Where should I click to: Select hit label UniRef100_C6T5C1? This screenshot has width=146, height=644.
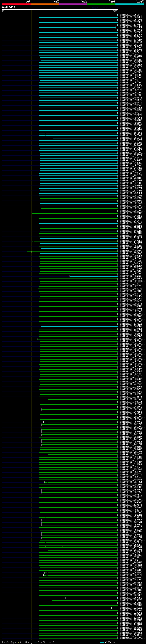(131, 32)
